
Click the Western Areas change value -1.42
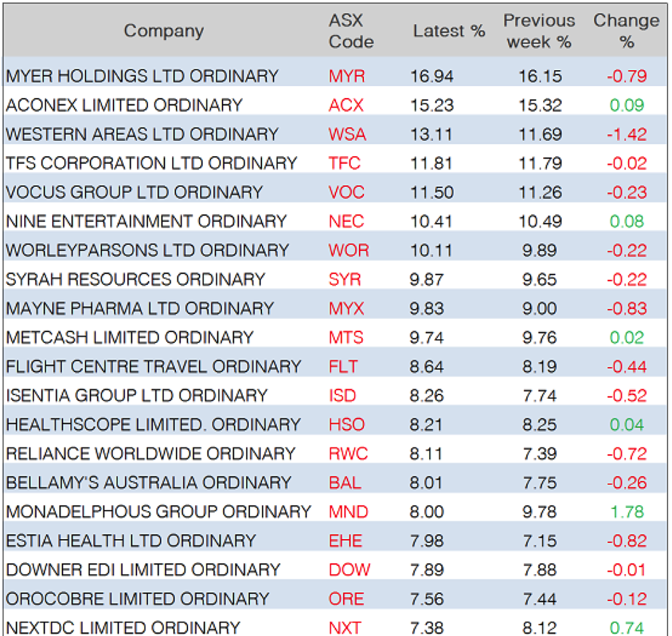626,134
